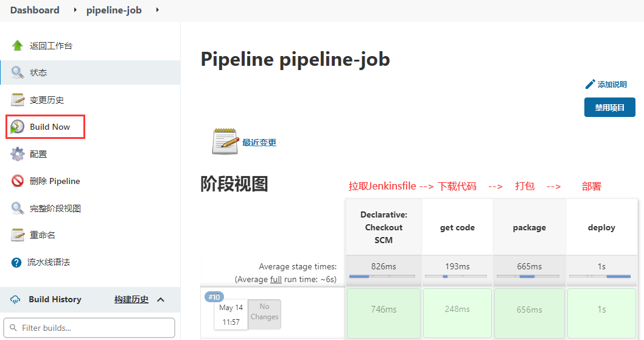This screenshot has width=644, height=340.
Task: Click the 248ms get code stage cell
Action: 457,313
